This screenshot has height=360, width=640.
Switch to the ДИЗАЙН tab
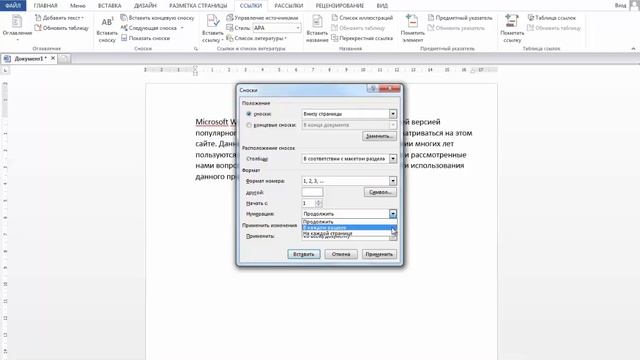pyautogui.click(x=145, y=6)
